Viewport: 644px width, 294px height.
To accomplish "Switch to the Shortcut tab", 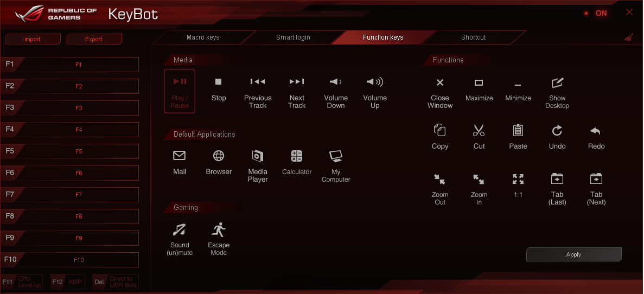I will 473,37.
